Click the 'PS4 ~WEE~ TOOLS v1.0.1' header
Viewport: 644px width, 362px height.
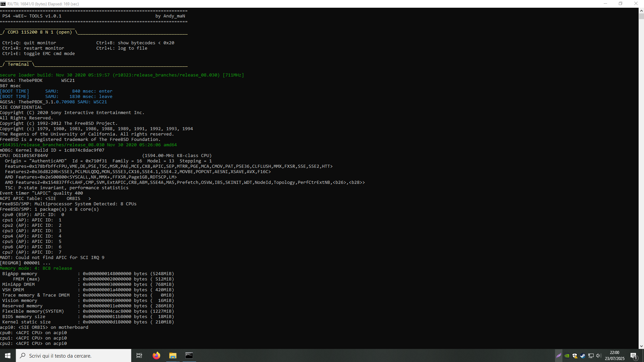pyautogui.click(x=32, y=16)
